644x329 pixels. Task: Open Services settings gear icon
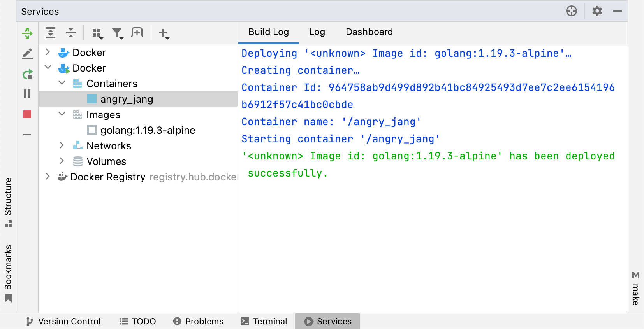(597, 11)
